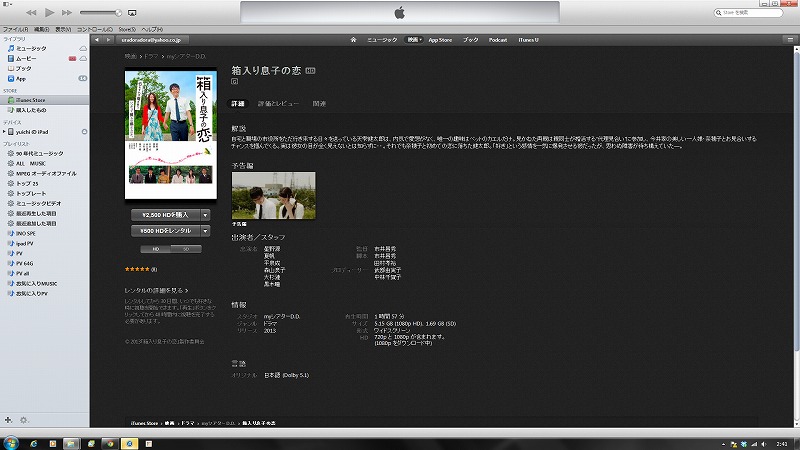This screenshot has height=450, width=800.
Task: Click the cloud icon beside ミュージック library
Action: click(83, 48)
